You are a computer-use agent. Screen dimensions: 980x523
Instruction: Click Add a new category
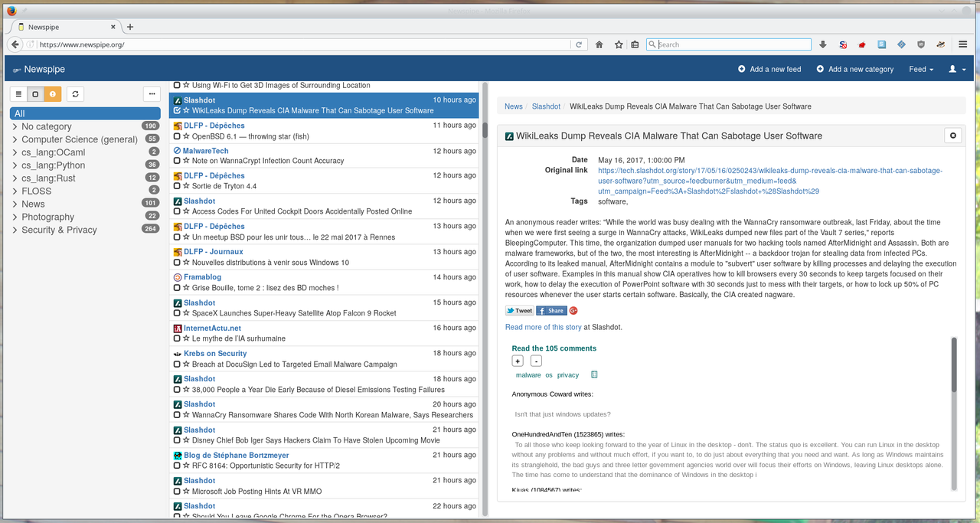click(854, 69)
